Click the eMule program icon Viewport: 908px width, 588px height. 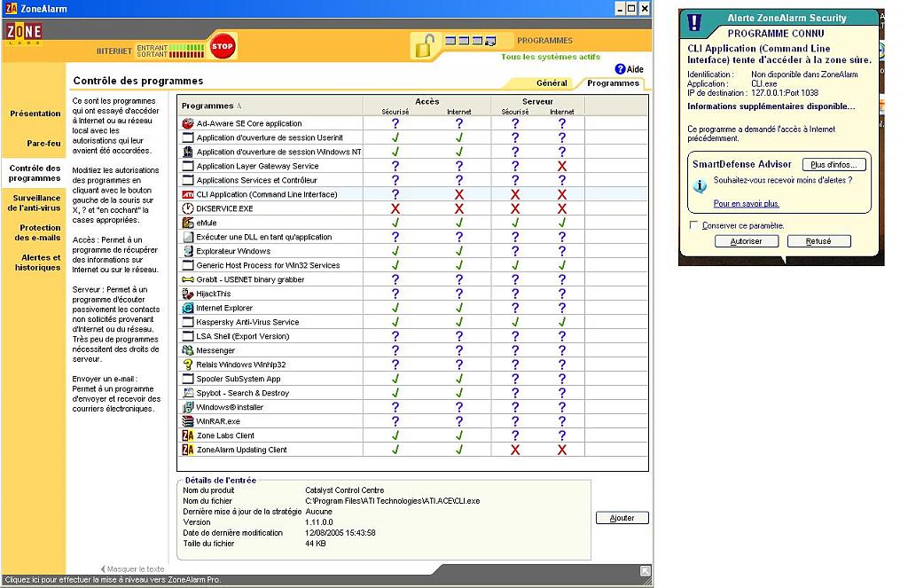(188, 223)
